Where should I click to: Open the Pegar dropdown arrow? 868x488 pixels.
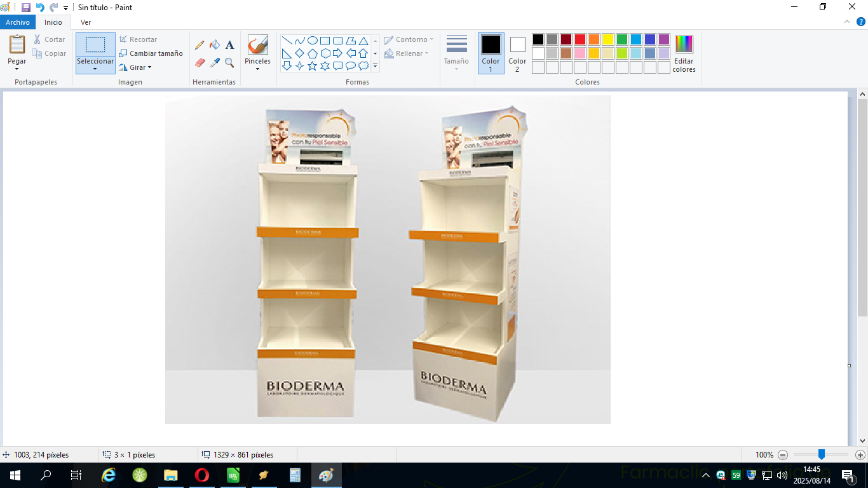17,69
